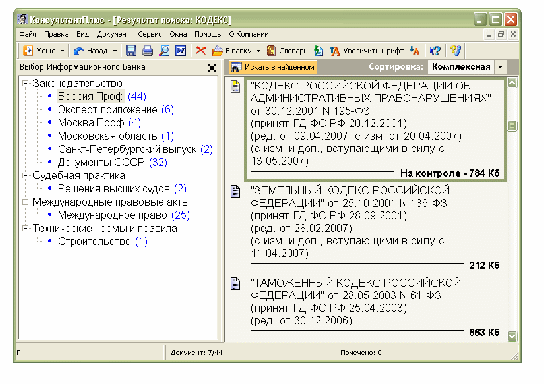
Task: Activate the What's This help pointer icon
Action: click(x=435, y=51)
